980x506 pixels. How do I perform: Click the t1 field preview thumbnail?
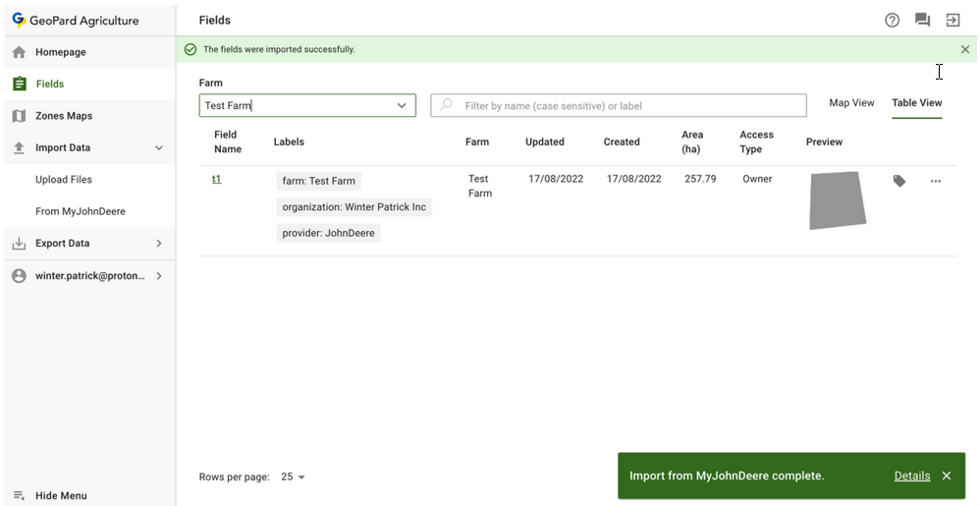pyautogui.click(x=838, y=200)
